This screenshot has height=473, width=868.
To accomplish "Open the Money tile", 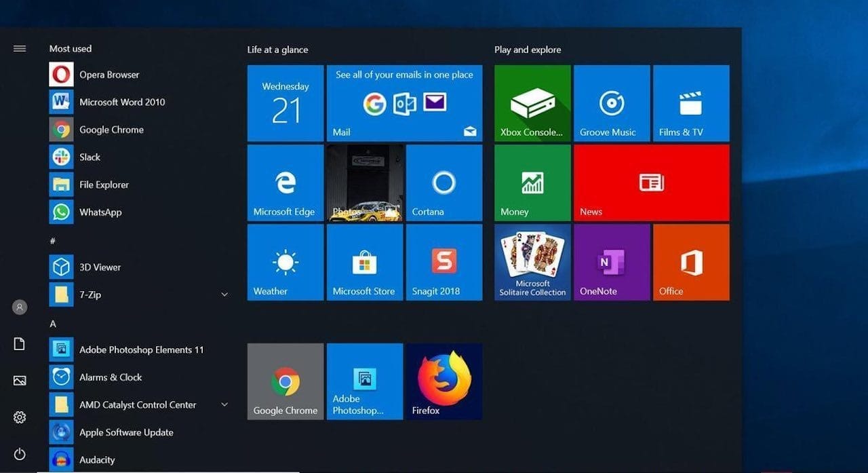I will [532, 183].
